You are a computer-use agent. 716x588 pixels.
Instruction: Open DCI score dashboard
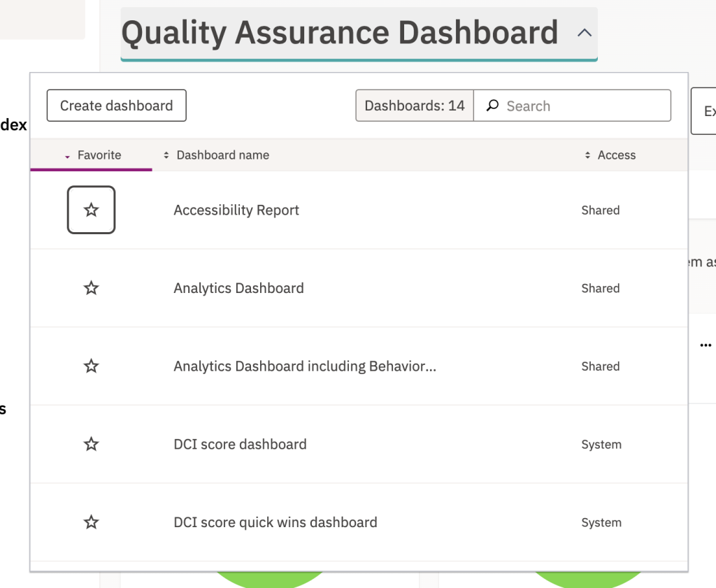tap(240, 445)
